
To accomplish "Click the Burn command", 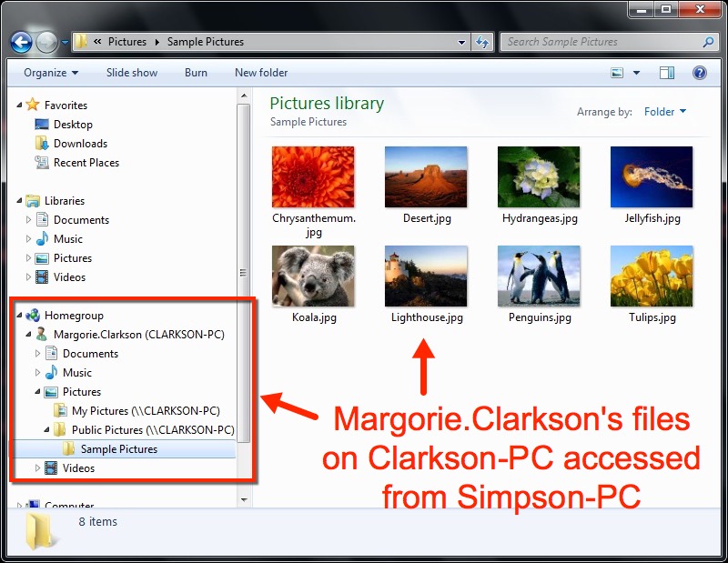I will [x=196, y=73].
